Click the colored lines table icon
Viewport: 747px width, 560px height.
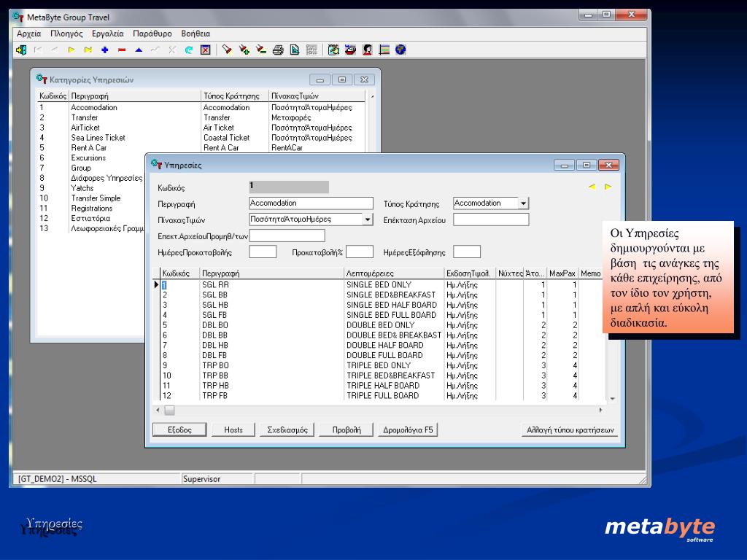click(x=384, y=50)
